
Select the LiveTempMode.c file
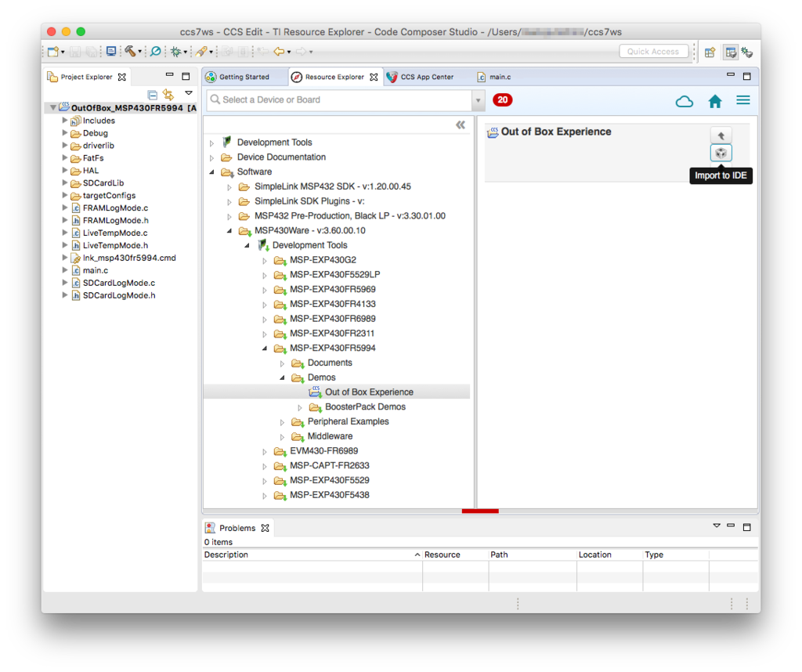pos(114,233)
